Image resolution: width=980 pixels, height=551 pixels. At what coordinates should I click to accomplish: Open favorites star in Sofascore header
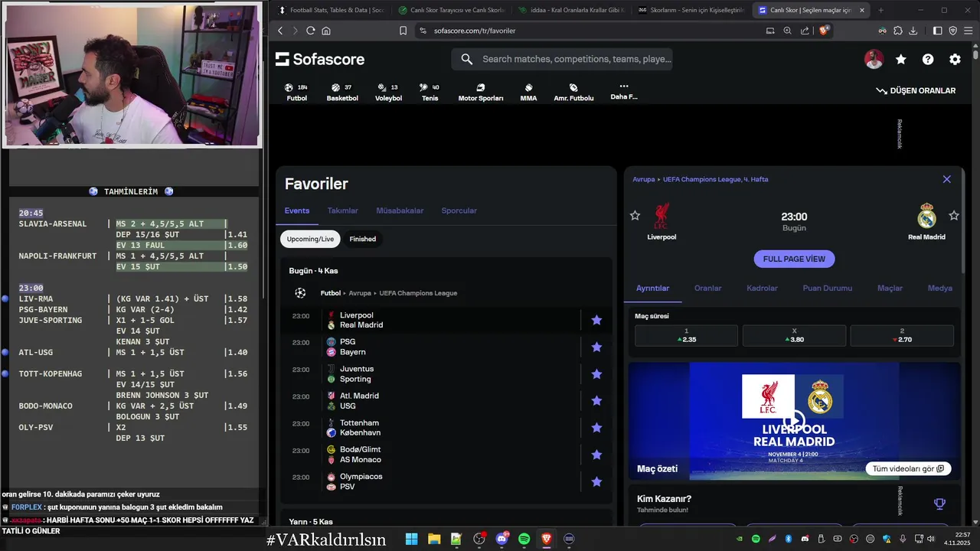click(901, 59)
